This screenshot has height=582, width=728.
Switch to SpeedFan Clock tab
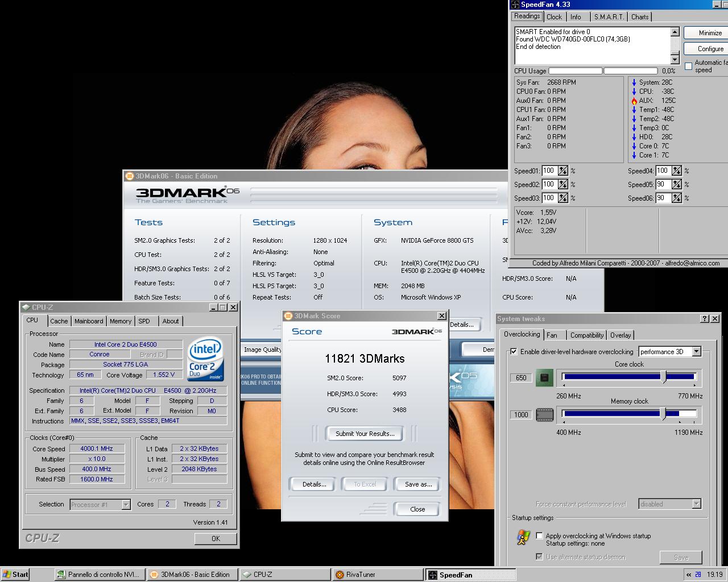tap(554, 17)
